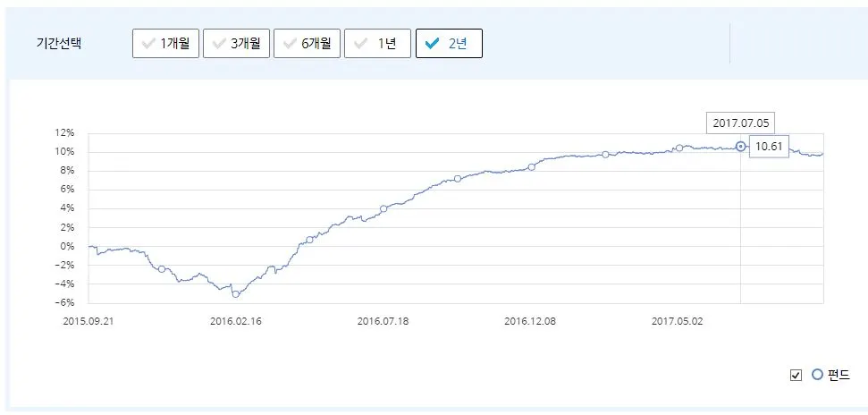Click the 펀드 legend circle icon
Image resolution: width=868 pixels, height=415 pixels.
point(817,375)
